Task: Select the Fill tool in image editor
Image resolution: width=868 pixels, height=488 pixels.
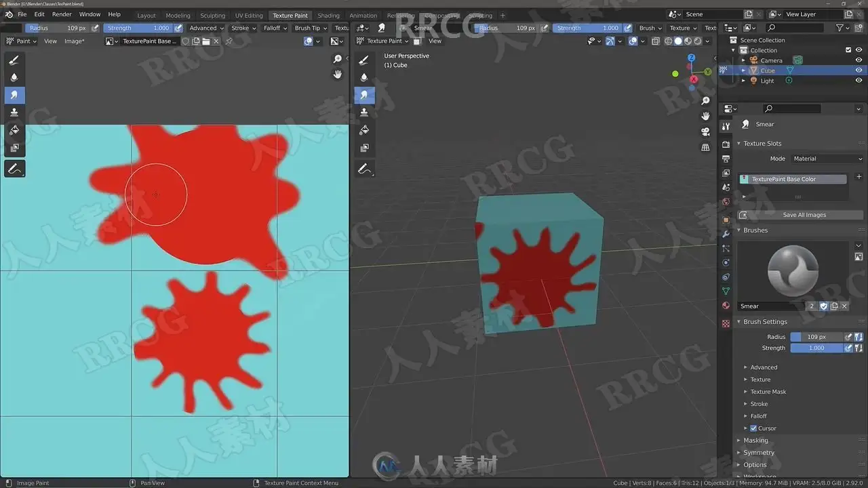Action: [x=14, y=129]
